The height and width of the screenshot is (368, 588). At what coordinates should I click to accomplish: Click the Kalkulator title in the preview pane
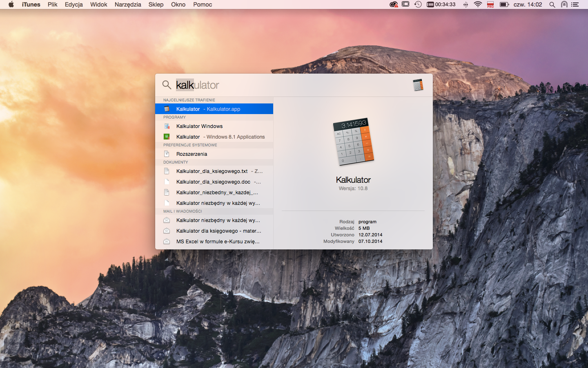coord(353,180)
